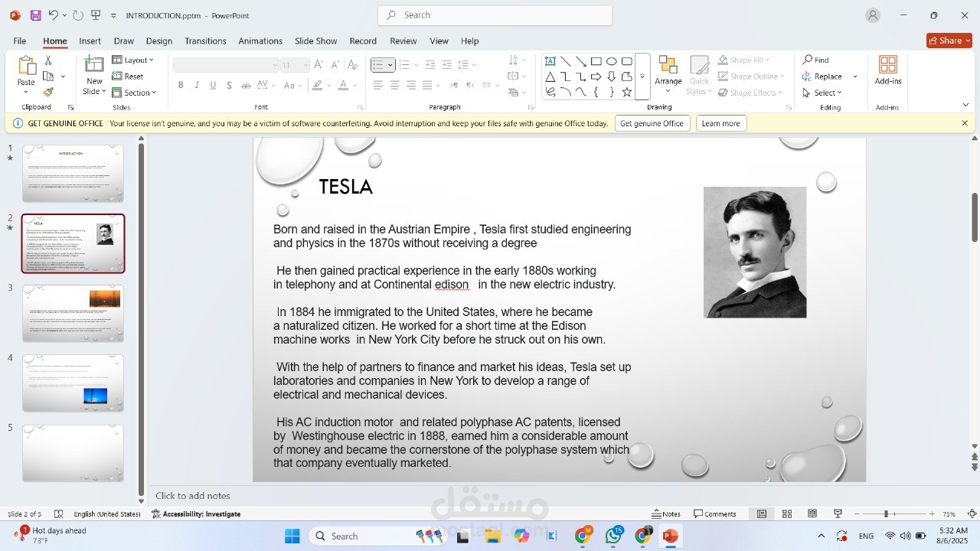Open Slide Sorter view in status bar

[x=786, y=514]
